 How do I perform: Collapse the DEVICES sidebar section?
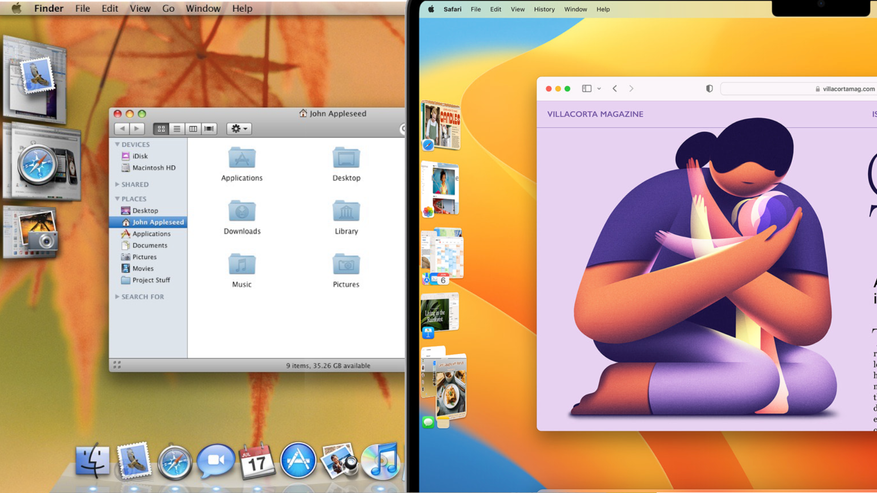(x=117, y=144)
